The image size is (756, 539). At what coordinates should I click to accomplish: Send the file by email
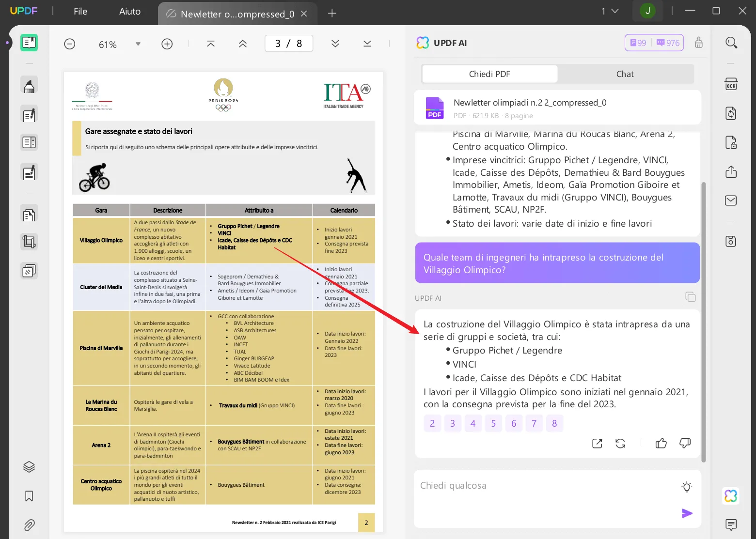[731, 200]
